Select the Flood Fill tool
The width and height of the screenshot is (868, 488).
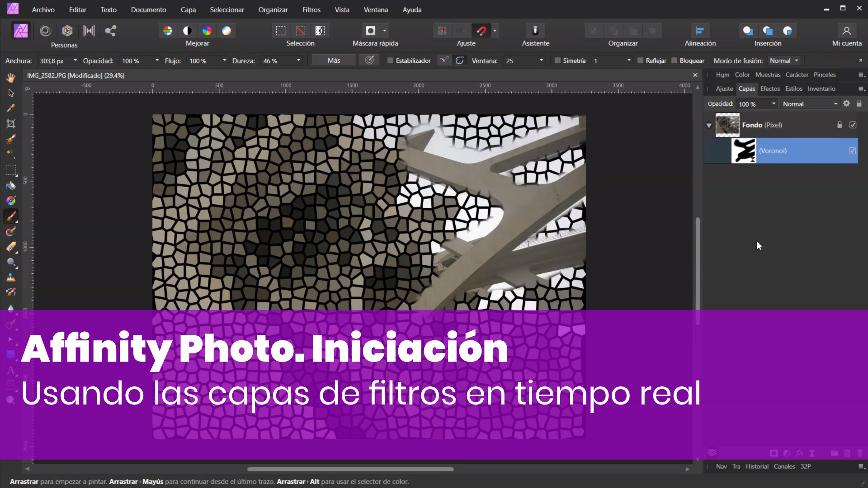(x=11, y=185)
